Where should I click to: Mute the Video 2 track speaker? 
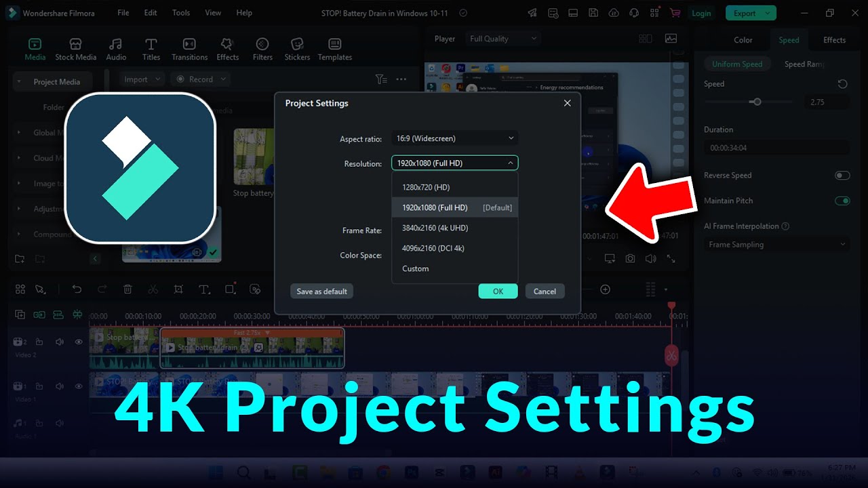60,342
